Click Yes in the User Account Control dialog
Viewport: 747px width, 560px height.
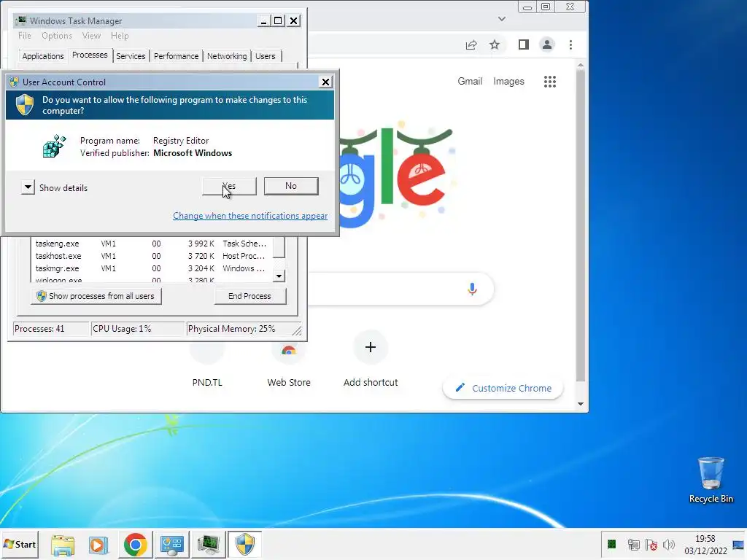[x=229, y=186]
